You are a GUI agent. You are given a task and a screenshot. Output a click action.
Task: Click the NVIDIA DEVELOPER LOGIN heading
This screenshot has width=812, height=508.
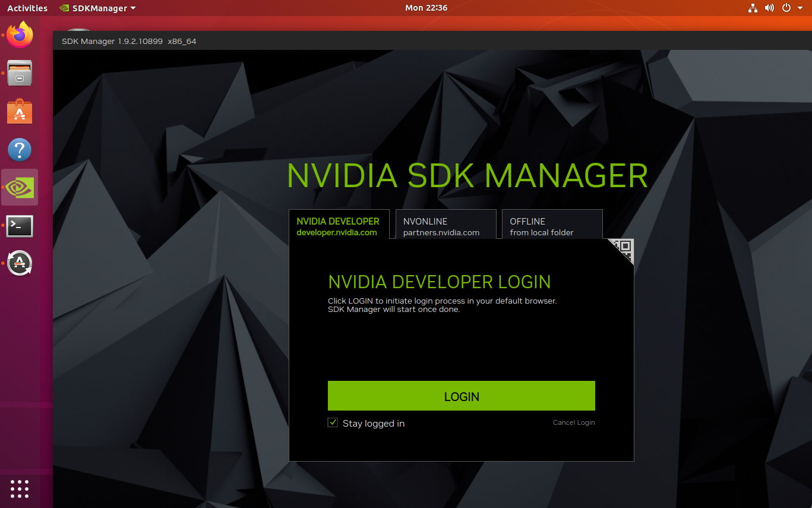[440, 282]
